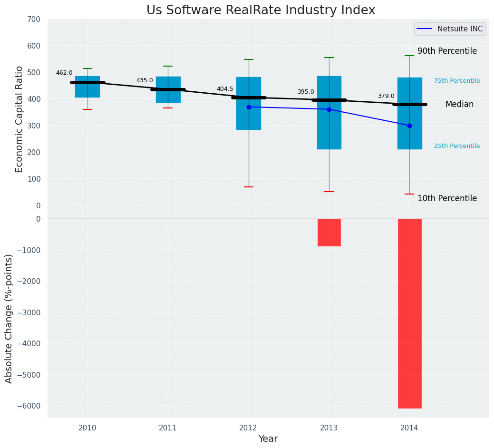The height and width of the screenshot is (448, 494).
Task: Click the Median annotation text
Action: 459,104
